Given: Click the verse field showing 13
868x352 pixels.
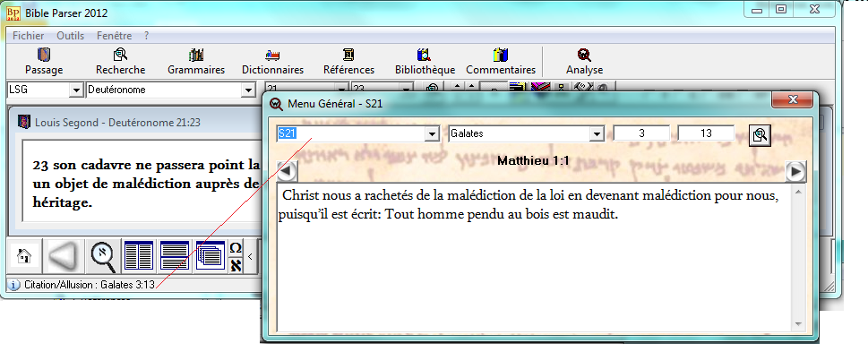Looking at the screenshot, I should (706, 133).
